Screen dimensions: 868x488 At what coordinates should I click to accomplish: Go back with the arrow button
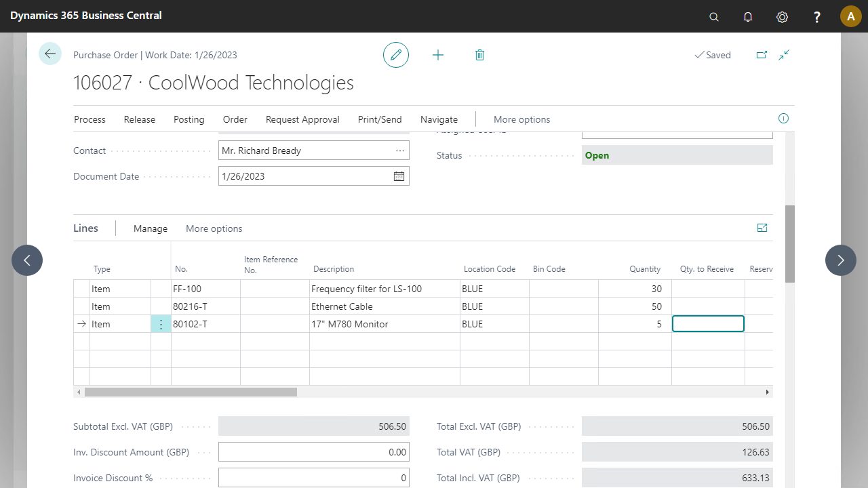pyautogui.click(x=50, y=54)
